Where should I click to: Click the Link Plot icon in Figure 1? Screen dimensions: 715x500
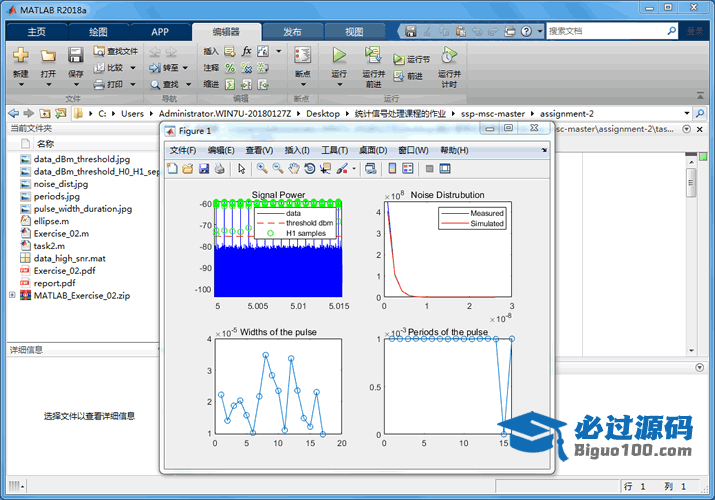pyautogui.click(x=371, y=169)
